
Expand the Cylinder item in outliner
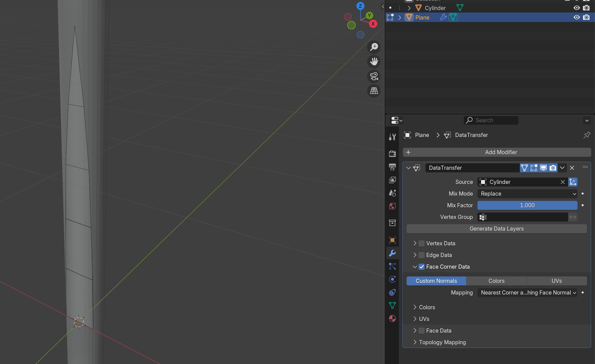click(409, 8)
